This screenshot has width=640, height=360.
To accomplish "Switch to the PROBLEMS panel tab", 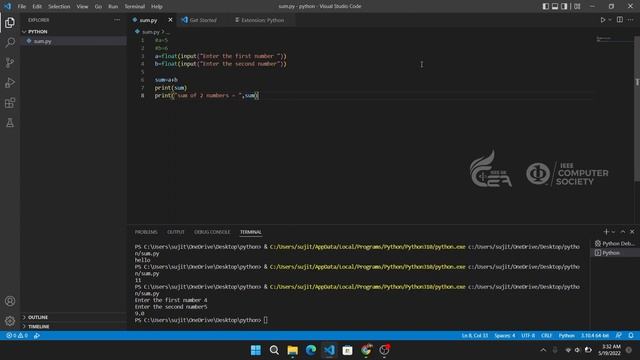I will pyautogui.click(x=146, y=232).
